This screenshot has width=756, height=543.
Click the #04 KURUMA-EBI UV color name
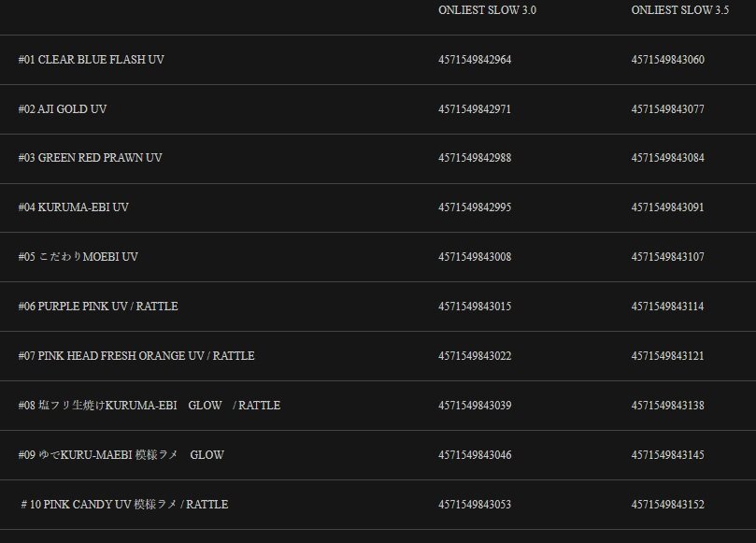pyautogui.click(x=74, y=207)
